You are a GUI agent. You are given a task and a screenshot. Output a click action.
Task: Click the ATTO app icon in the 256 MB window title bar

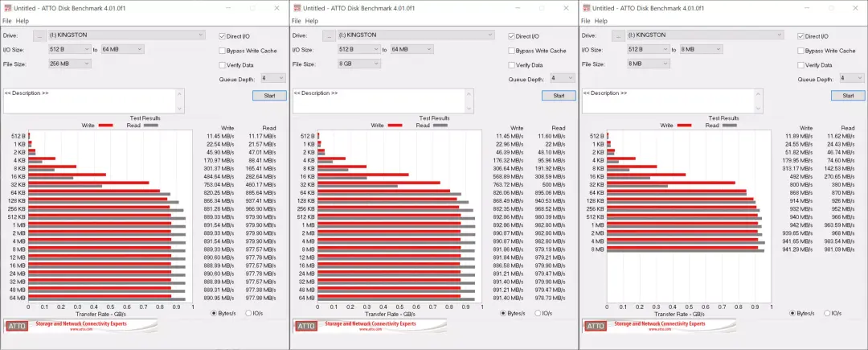[7, 8]
